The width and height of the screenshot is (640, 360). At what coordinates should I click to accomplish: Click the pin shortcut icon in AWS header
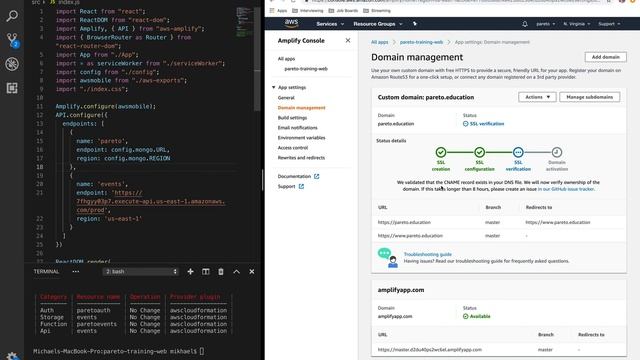(415, 24)
